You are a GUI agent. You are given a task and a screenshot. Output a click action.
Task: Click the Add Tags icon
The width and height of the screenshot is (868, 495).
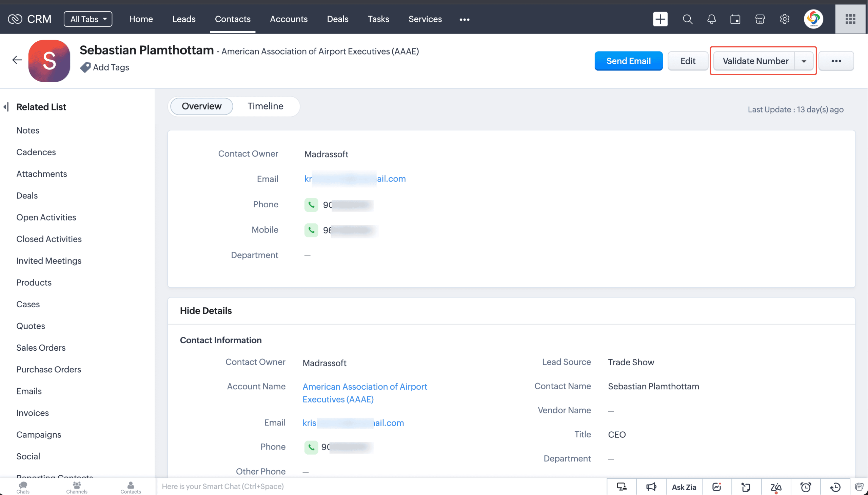pos(85,67)
